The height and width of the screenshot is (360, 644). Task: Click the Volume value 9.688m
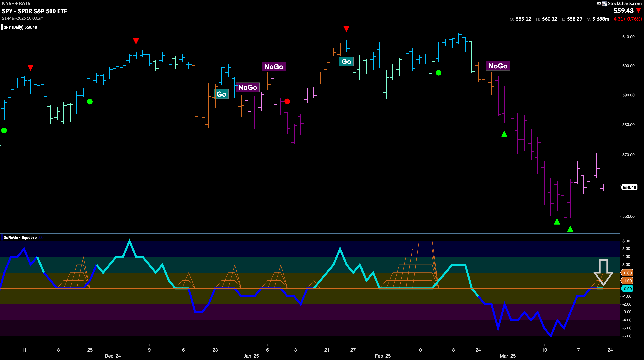pos(601,19)
